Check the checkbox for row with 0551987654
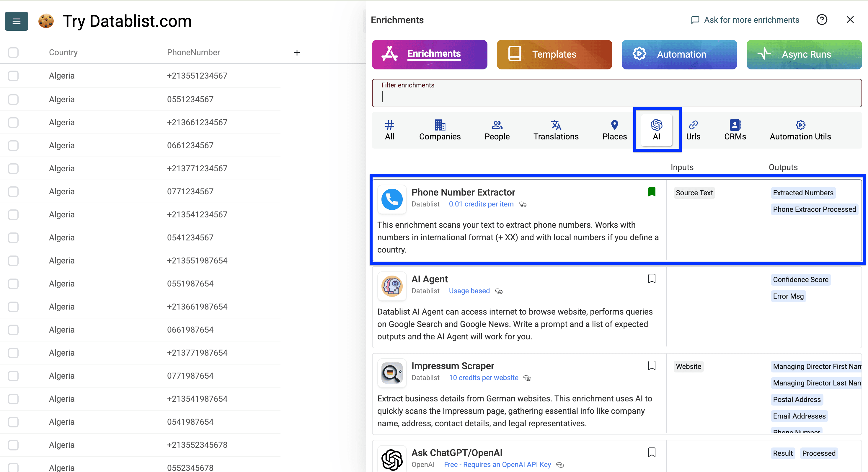Viewport: 868px width, 472px height. coord(13,284)
